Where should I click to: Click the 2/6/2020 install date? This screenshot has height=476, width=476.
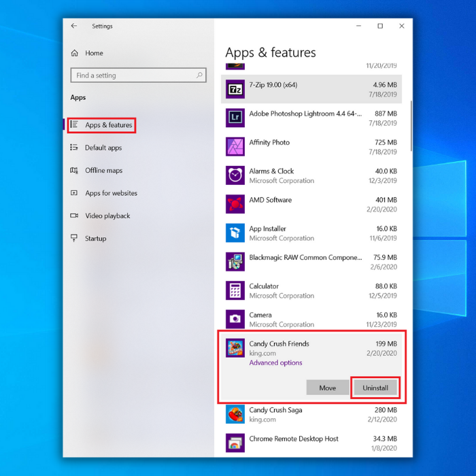[x=384, y=267]
